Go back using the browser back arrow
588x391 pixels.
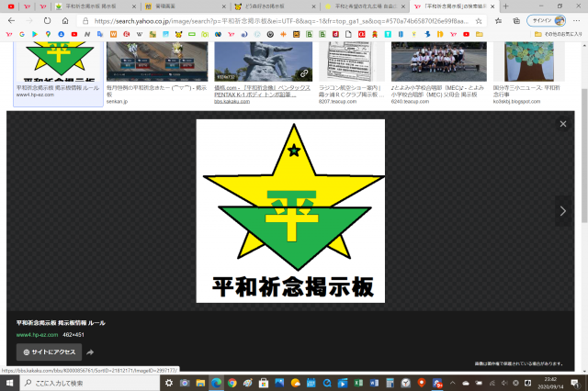tap(9, 19)
